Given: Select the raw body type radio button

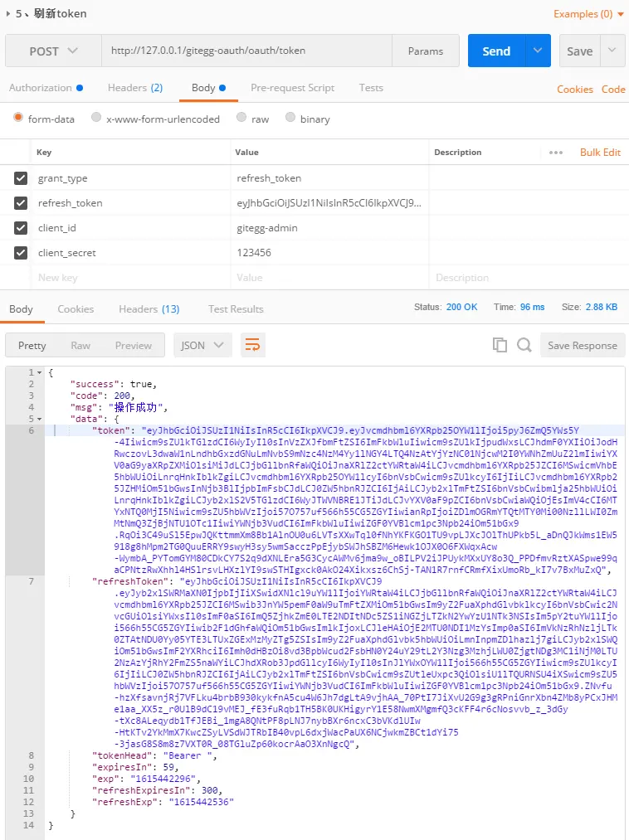Looking at the screenshot, I should (241, 119).
